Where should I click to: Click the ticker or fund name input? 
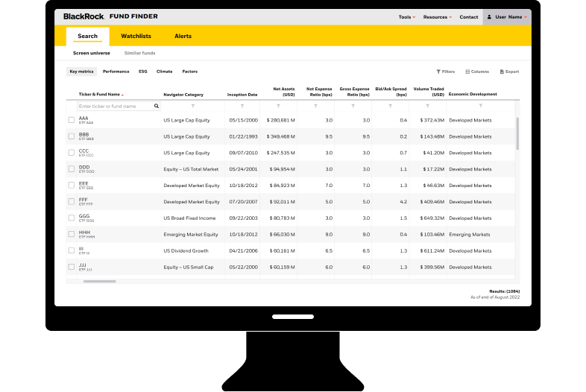pyautogui.click(x=115, y=107)
